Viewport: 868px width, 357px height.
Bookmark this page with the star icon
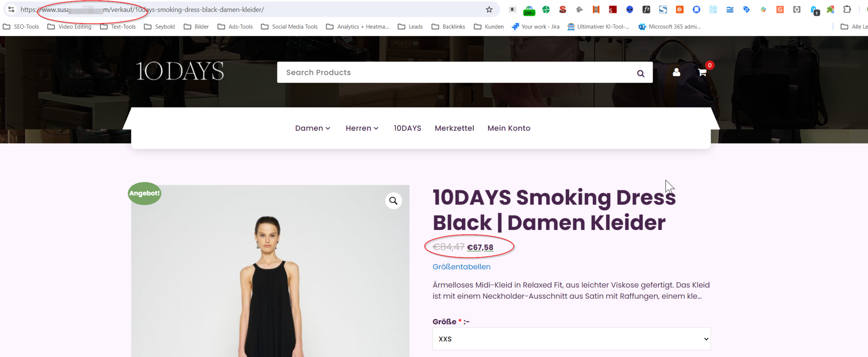click(489, 10)
